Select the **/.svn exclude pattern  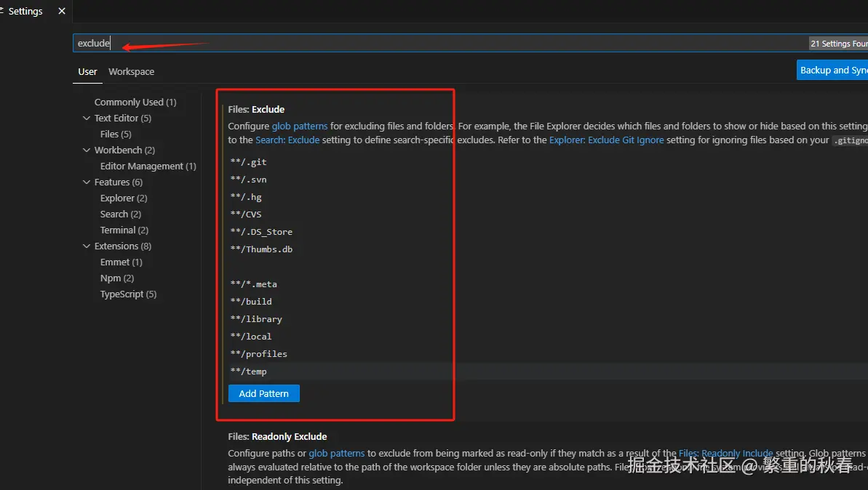coord(249,180)
